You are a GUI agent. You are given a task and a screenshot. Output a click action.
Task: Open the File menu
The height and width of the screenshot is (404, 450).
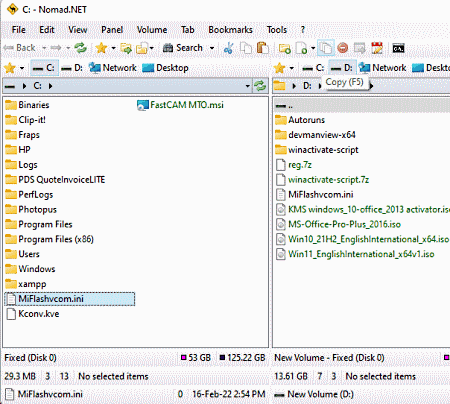click(19, 30)
